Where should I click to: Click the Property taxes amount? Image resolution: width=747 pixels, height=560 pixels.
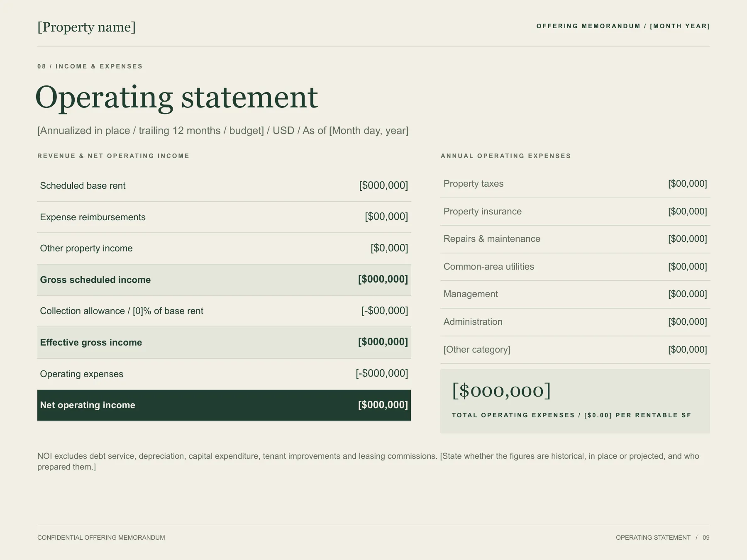tap(688, 184)
